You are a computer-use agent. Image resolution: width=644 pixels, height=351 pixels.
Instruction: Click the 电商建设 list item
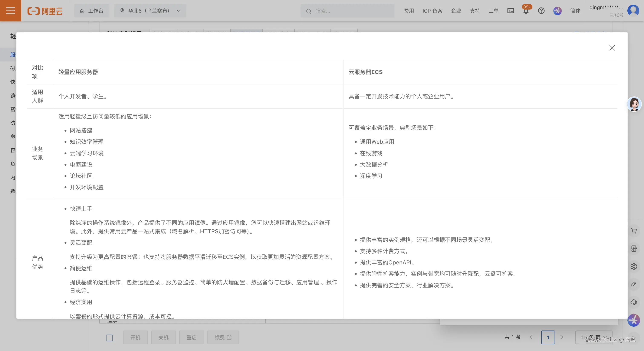pyautogui.click(x=81, y=164)
